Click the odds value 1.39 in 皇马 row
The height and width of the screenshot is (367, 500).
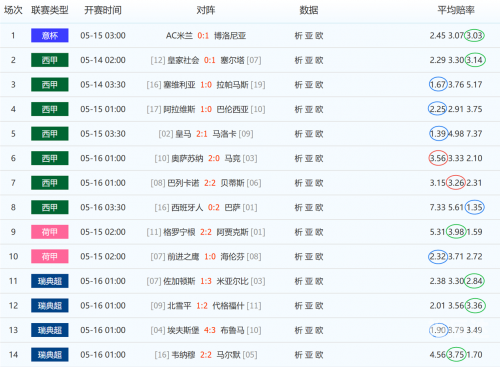438,134
